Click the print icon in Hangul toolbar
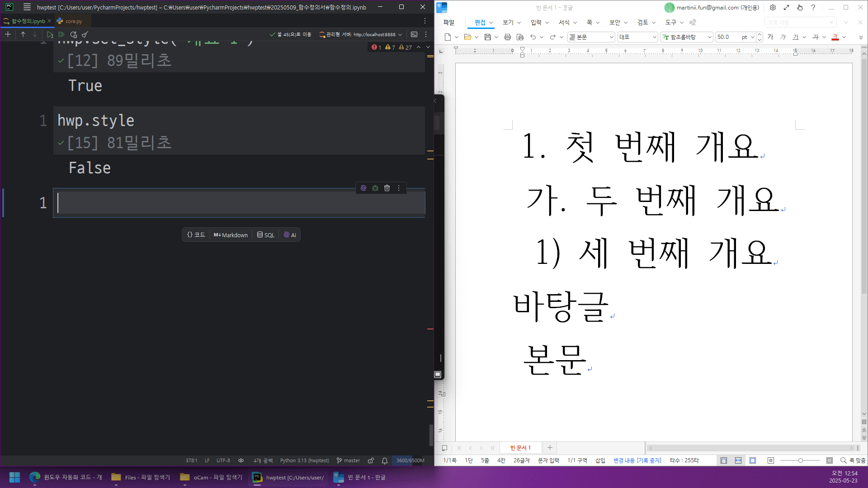Screen dimensions: 868x488 click(507, 37)
